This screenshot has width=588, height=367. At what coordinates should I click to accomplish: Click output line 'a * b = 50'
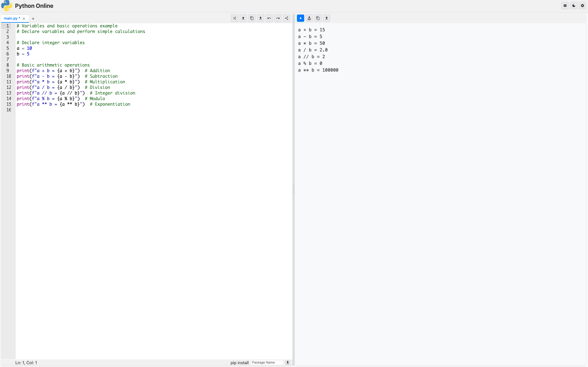[x=311, y=43]
